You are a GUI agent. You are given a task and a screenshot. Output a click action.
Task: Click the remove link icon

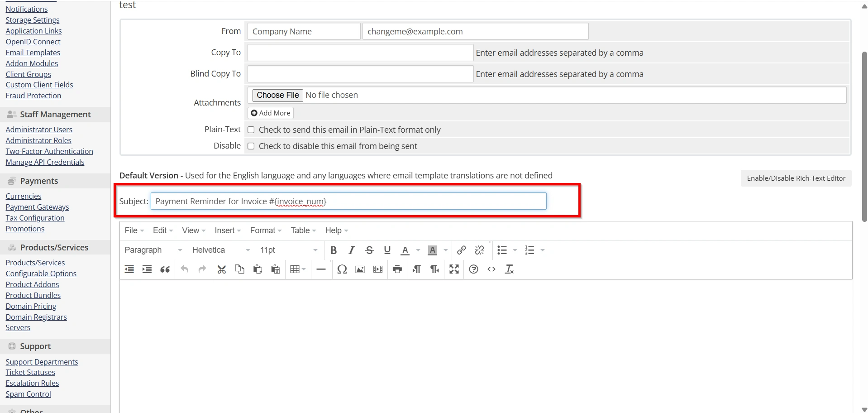480,250
